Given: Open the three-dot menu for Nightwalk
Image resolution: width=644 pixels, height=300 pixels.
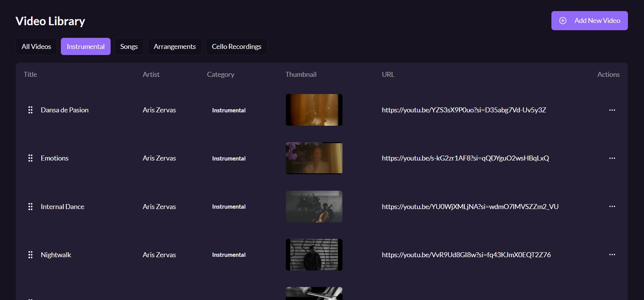Looking at the screenshot, I should [612, 255].
